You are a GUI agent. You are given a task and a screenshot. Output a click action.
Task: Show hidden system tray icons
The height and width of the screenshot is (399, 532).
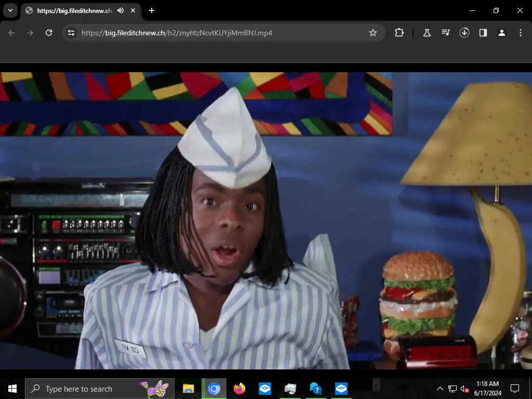pos(440,389)
